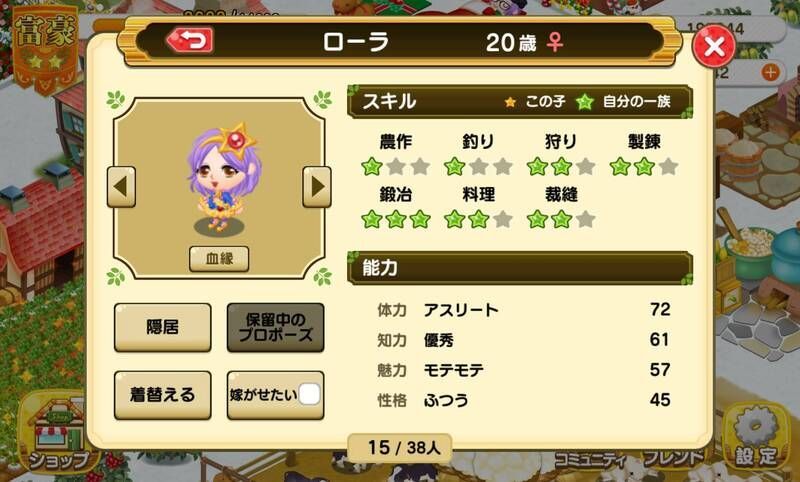Select the purple-haired character portrait

[223, 179]
